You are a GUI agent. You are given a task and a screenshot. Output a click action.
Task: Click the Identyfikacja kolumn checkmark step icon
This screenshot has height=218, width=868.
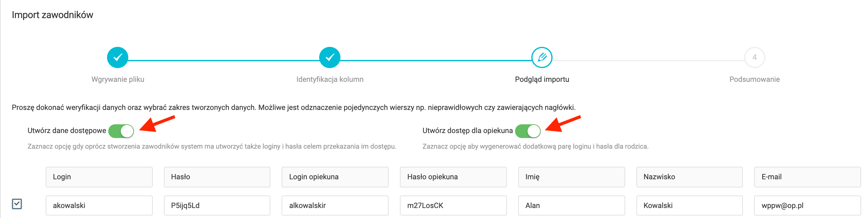click(x=329, y=57)
